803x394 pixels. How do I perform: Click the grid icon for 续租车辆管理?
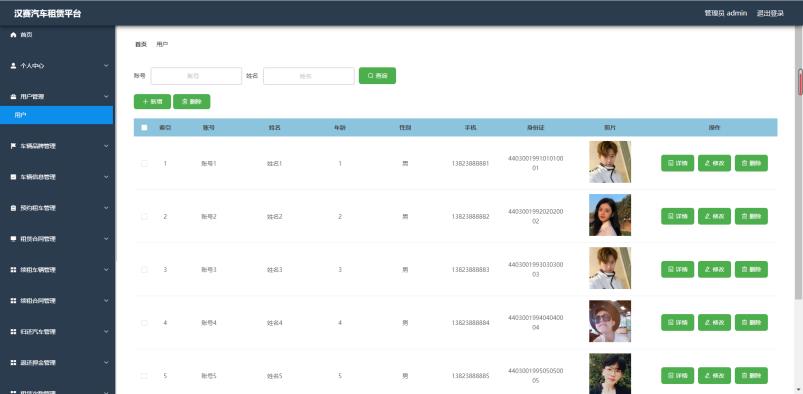tap(14, 270)
